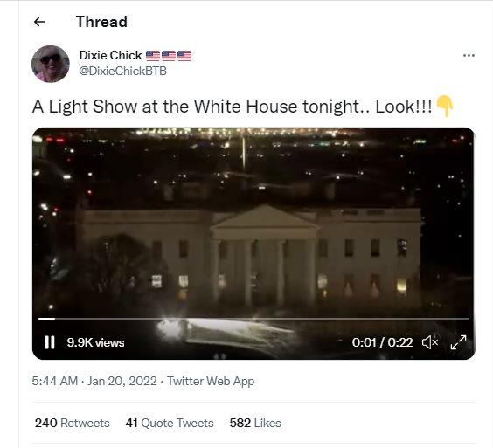
Task: Open Dixie Chick's profile picture
Action: [x=51, y=64]
